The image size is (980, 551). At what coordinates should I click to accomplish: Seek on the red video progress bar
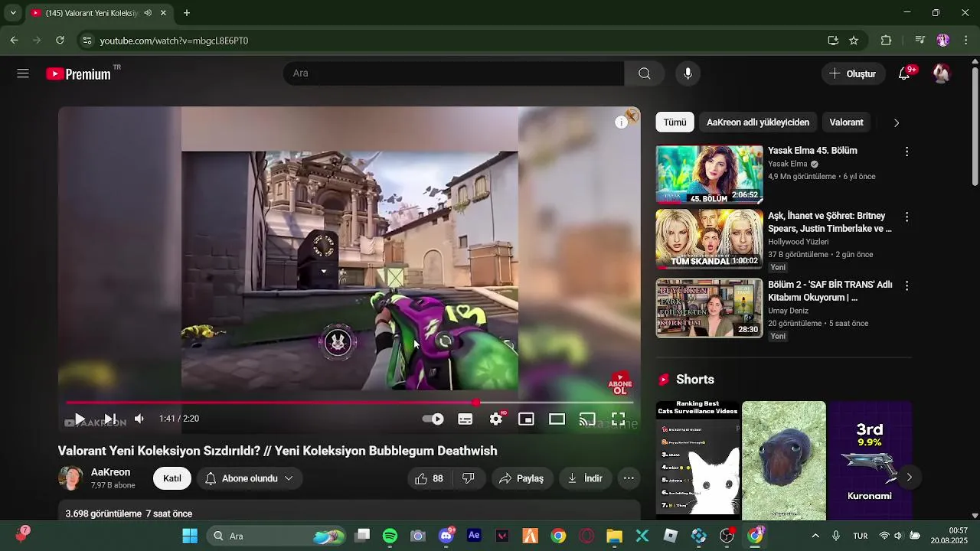click(349, 402)
